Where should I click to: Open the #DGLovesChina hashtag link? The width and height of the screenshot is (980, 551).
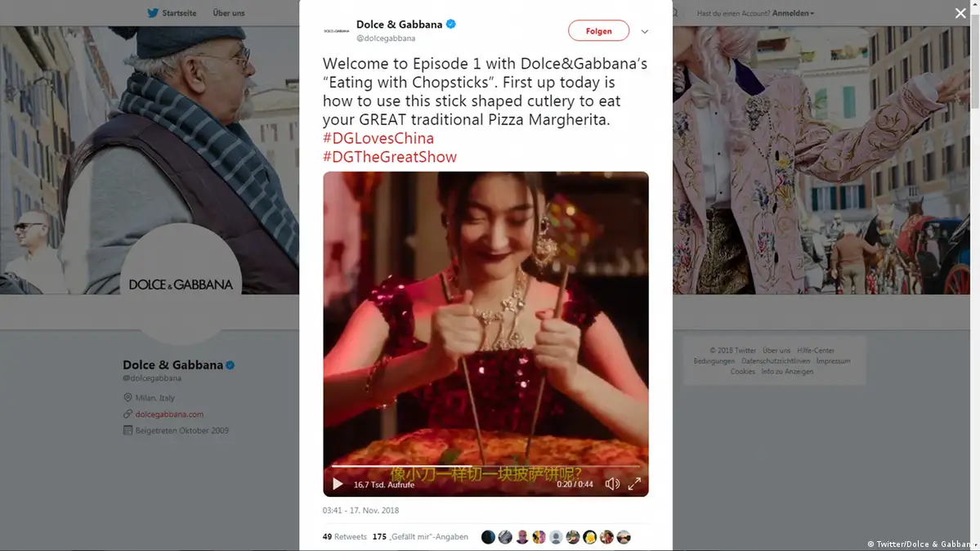(378, 138)
